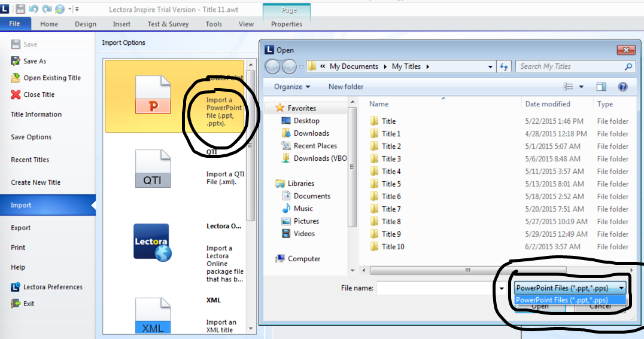The width and height of the screenshot is (644, 339).
Task: Click the Search My Titles field
Action: coord(575,66)
